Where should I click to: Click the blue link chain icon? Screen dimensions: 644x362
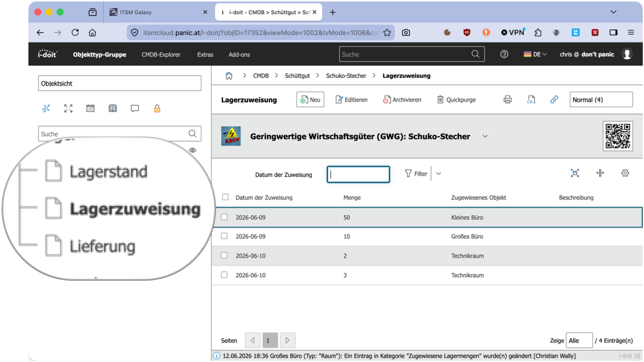click(x=554, y=100)
